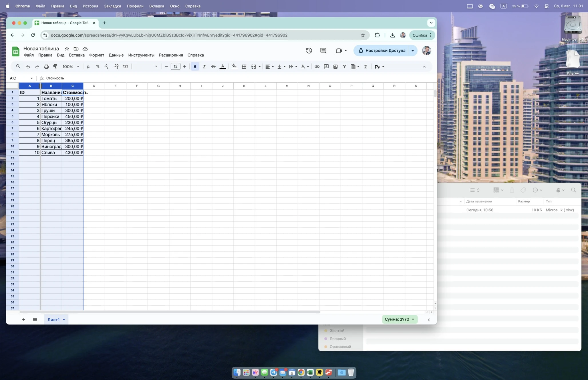Screen dimensions: 588x380
Task: Open the Вставка menu
Action: (76, 55)
